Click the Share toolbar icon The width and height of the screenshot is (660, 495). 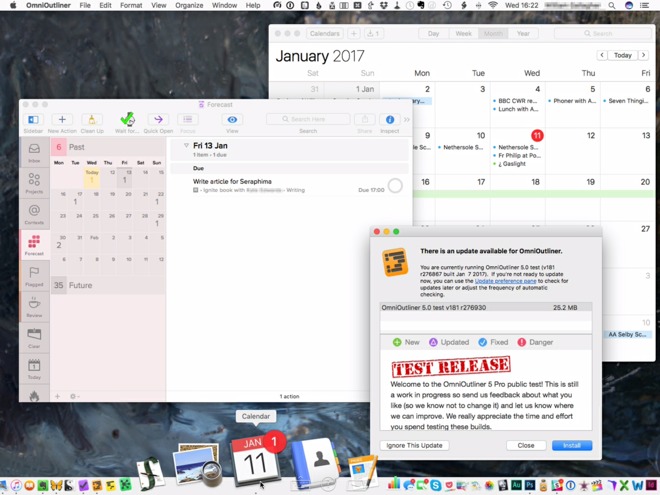point(365,120)
